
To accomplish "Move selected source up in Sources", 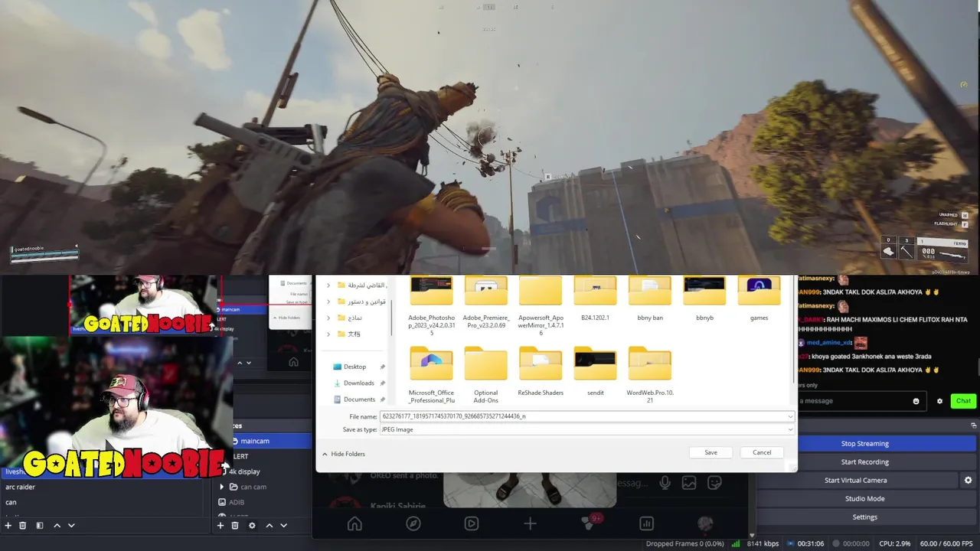I will pos(269,526).
